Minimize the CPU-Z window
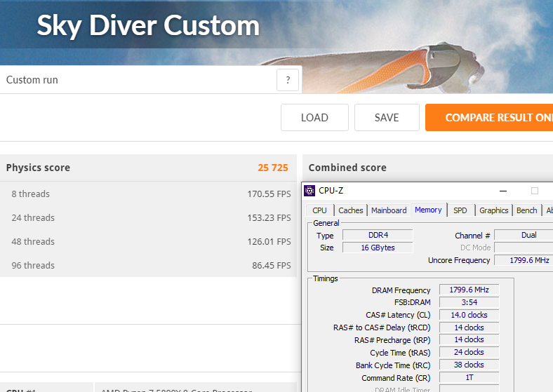553x392 pixels. (503, 191)
